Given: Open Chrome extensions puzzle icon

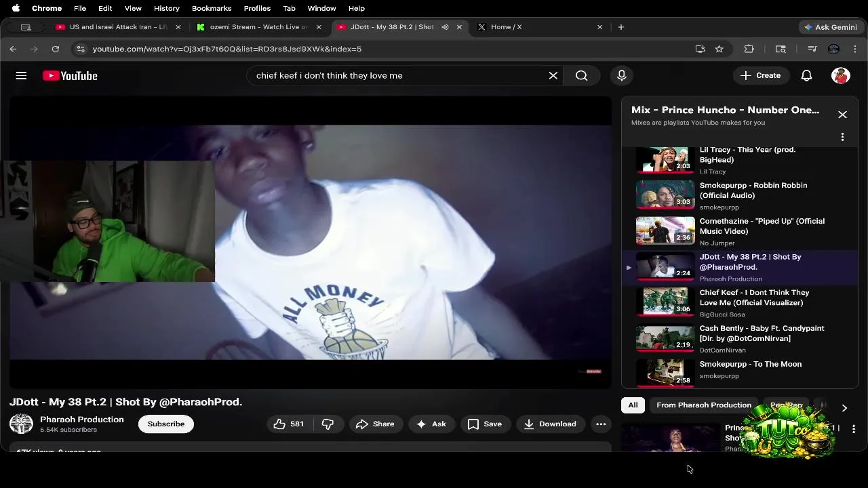Looking at the screenshot, I should (x=749, y=49).
